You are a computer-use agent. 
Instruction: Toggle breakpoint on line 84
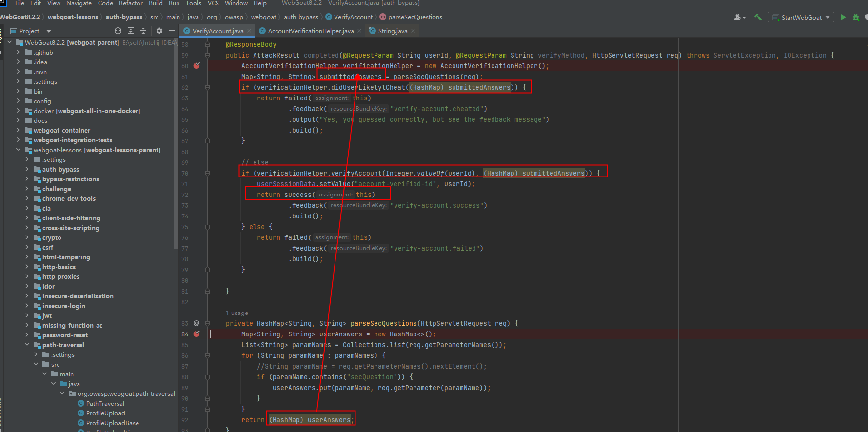click(x=197, y=334)
